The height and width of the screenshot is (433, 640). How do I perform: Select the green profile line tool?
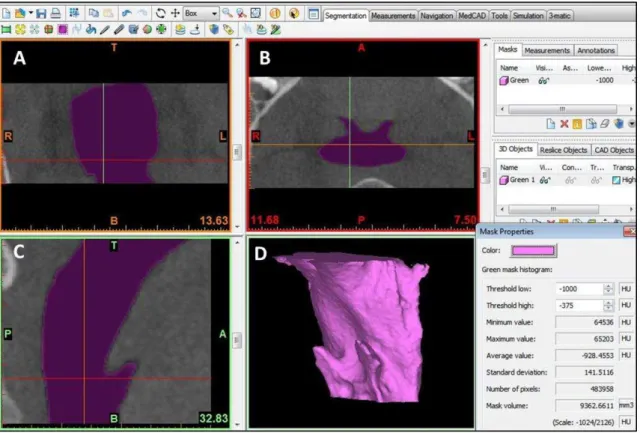[6, 29]
